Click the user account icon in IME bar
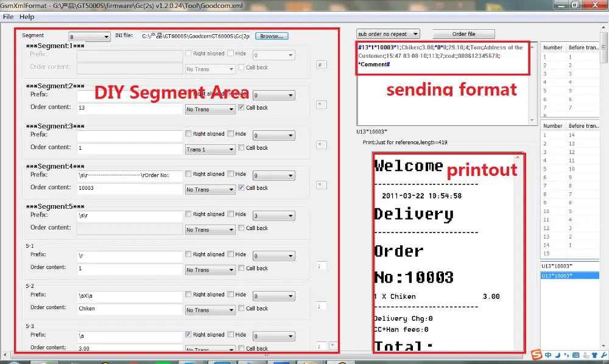 point(585,355)
